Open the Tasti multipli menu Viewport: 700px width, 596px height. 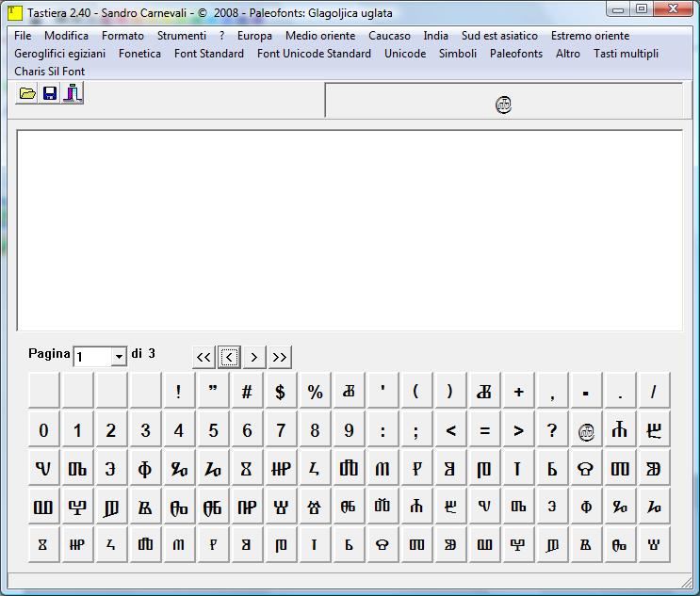click(626, 54)
